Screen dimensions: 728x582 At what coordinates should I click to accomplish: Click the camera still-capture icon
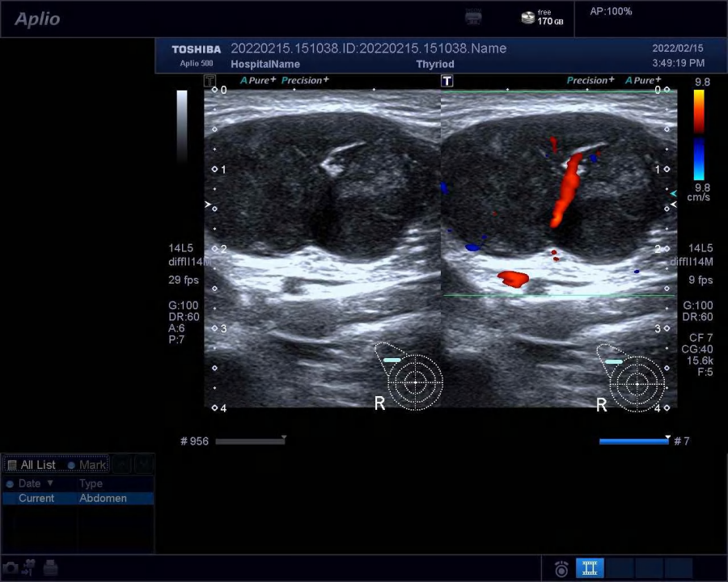pos(11,567)
